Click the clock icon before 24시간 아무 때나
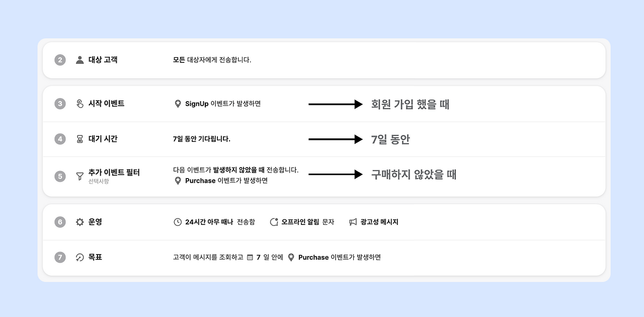The image size is (644, 317). click(178, 222)
